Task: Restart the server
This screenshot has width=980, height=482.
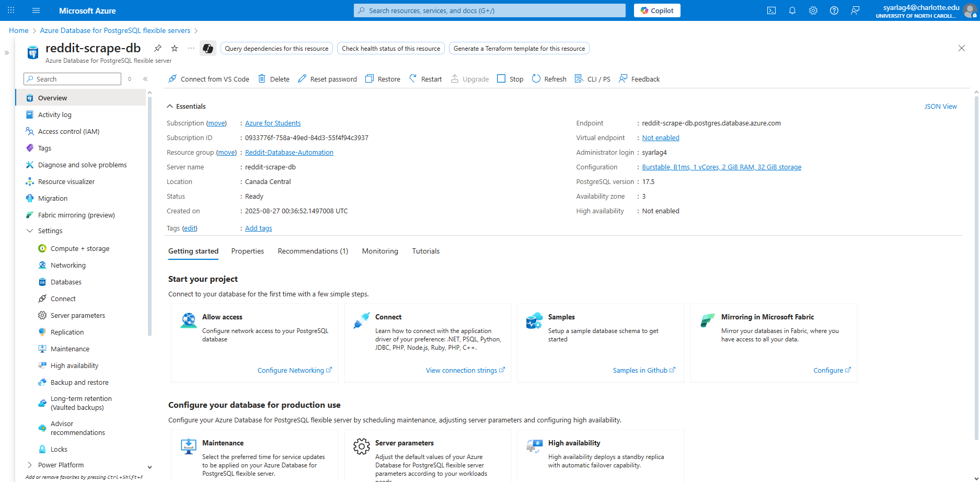Action: point(425,79)
